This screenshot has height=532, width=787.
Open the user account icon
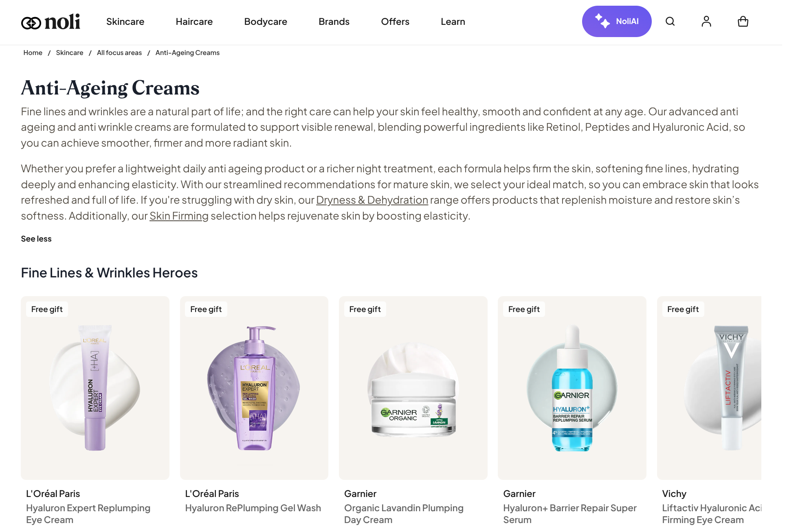coord(706,22)
